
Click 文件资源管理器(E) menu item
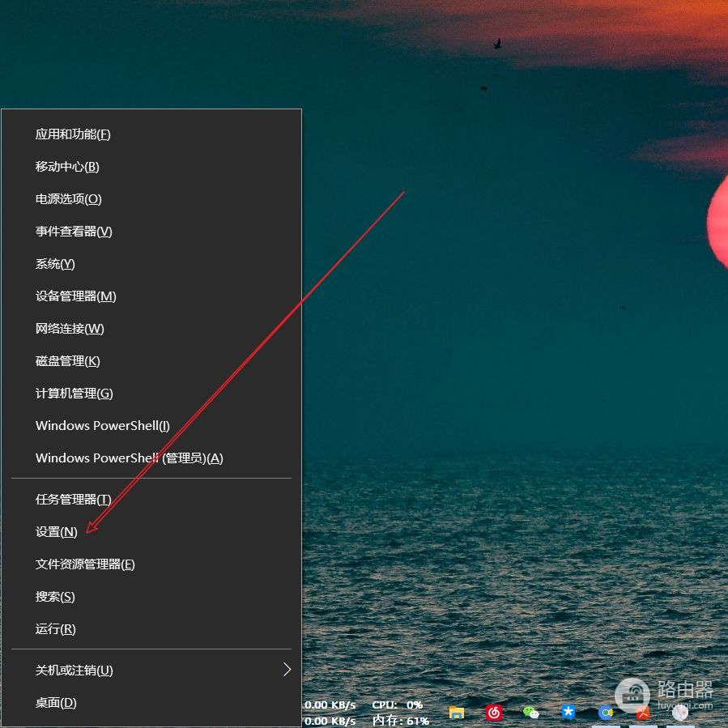(85, 564)
